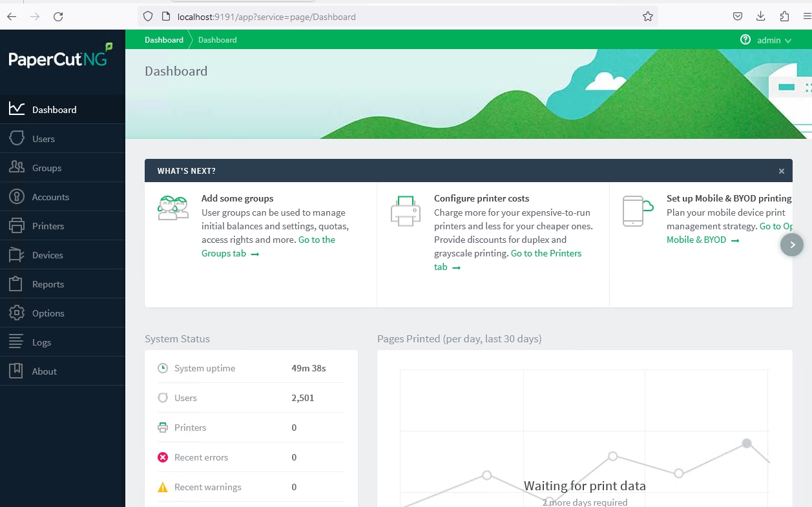
Task: Open Devices in the sidebar
Action: pos(47,255)
